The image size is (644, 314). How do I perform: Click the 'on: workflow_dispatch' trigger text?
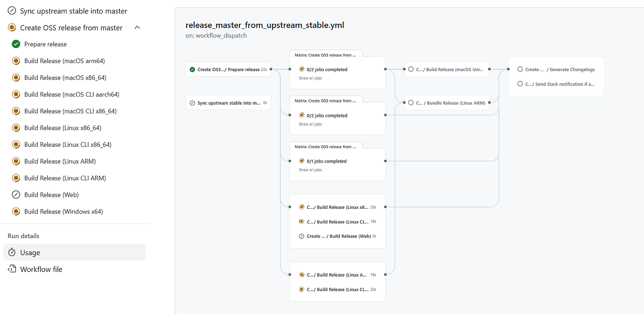pyautogui.click(x=216, y=36)
